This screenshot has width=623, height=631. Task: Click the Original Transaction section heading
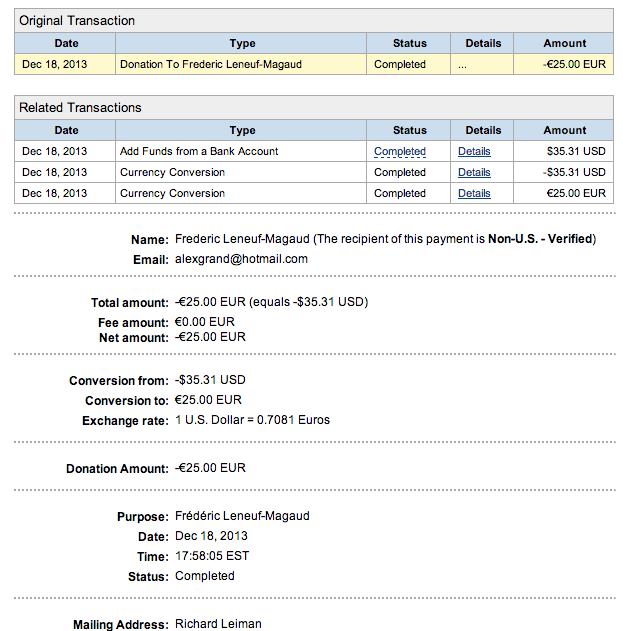point(77,21)
